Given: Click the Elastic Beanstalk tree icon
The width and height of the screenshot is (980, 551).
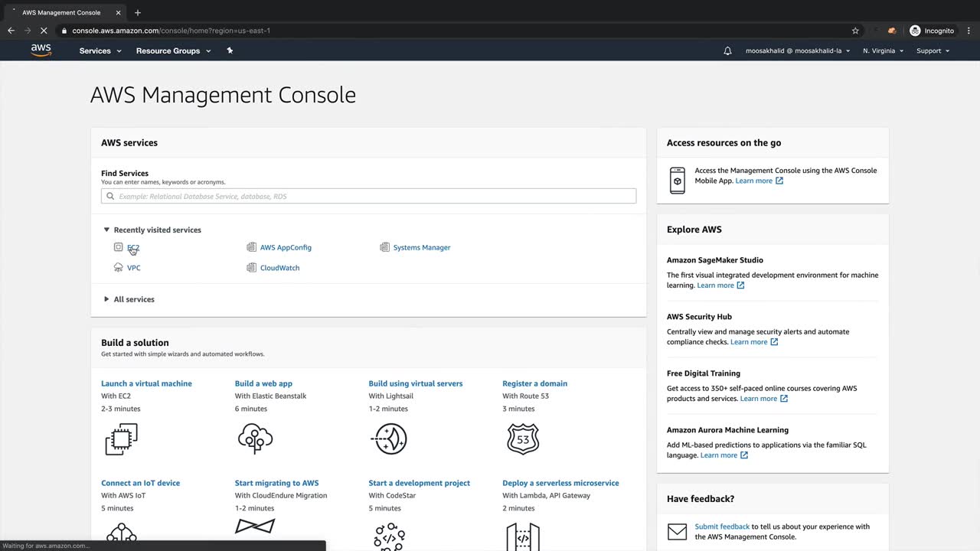Looking at the screenshot, I should [x=255, y=439].
